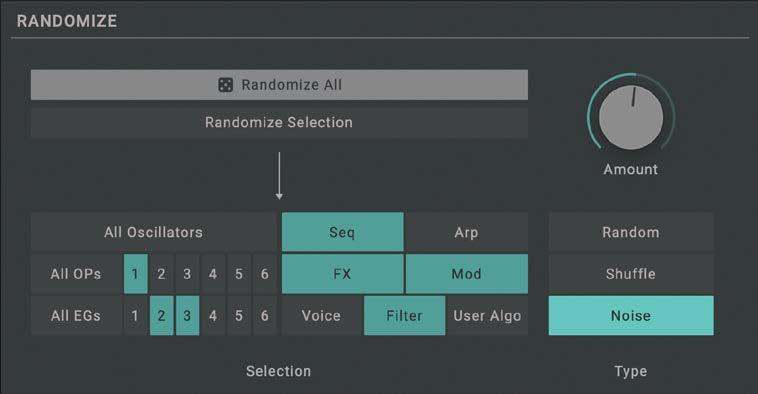758x394 pixels.
Task: Choose the Shuffle type
Action: point(631,274)
